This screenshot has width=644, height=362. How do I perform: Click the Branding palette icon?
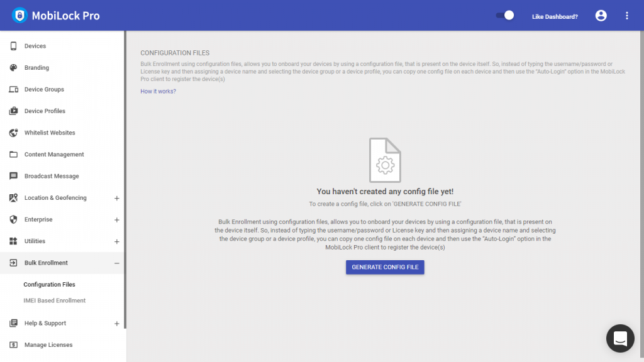pyautogui.click(x=14, y=68)
